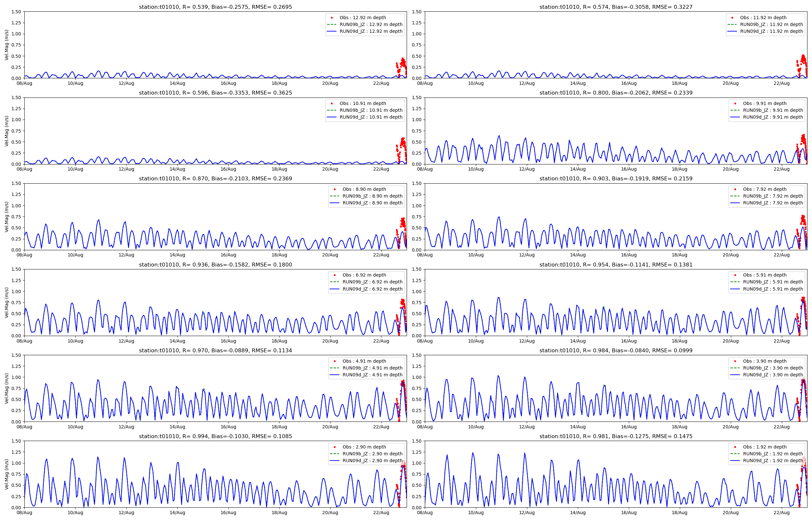Screen dimensions: 812x520
Task: Select legend entry 'RUN09d_JZ : 4.91 m depth'
Action: click(x=372, y=375)
